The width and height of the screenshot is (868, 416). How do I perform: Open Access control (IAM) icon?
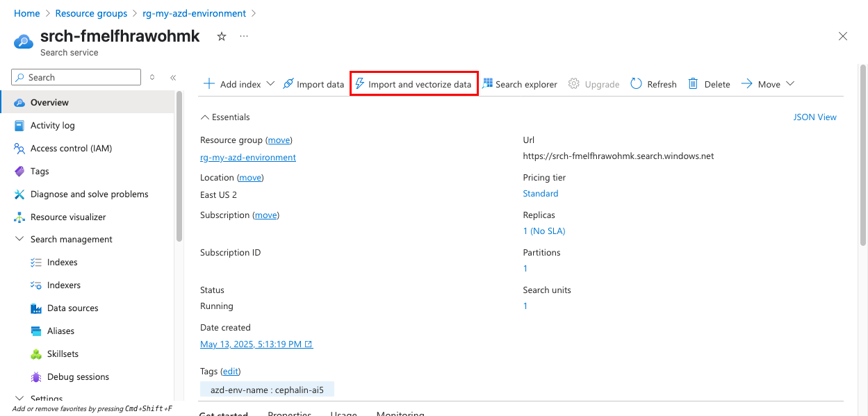point(19,149)
